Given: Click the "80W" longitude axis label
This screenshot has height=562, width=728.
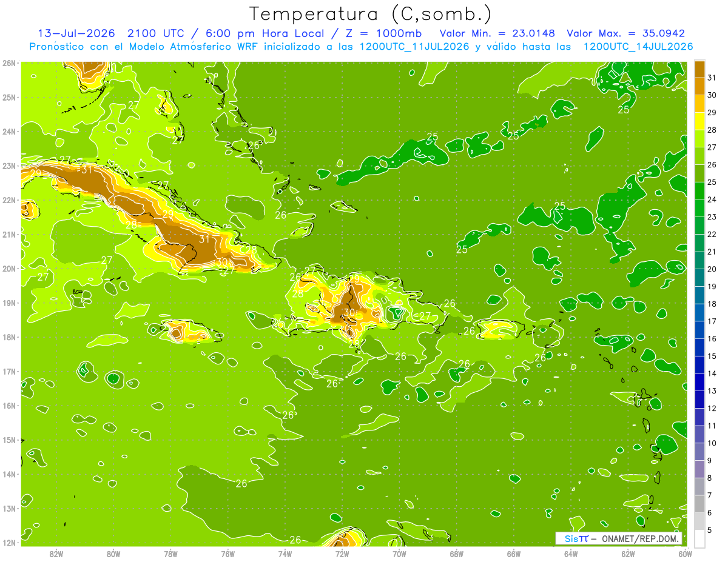Looking at the screenshot, I should 113,554.
